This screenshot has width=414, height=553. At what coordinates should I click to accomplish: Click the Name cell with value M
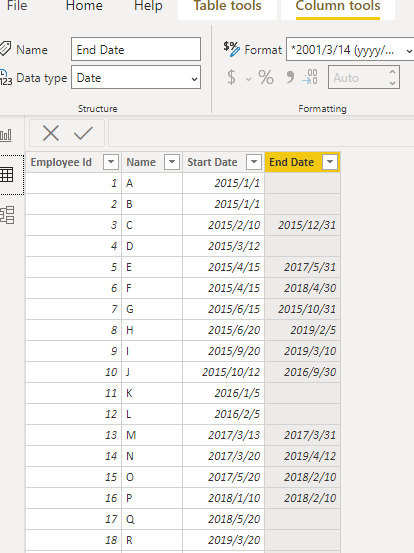152,435
